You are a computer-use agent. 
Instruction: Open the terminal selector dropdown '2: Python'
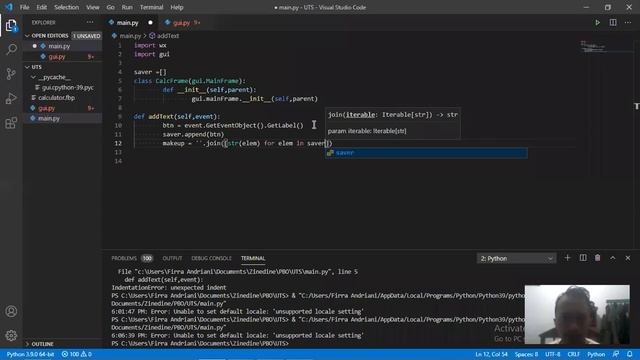coord(516,258)
